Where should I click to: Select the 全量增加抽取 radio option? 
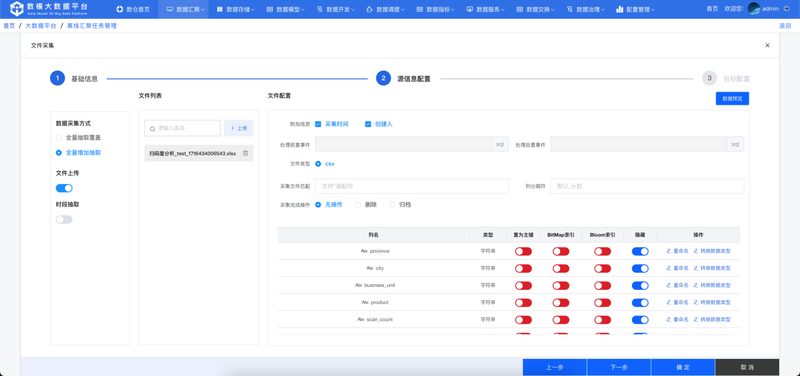[59, 153]
